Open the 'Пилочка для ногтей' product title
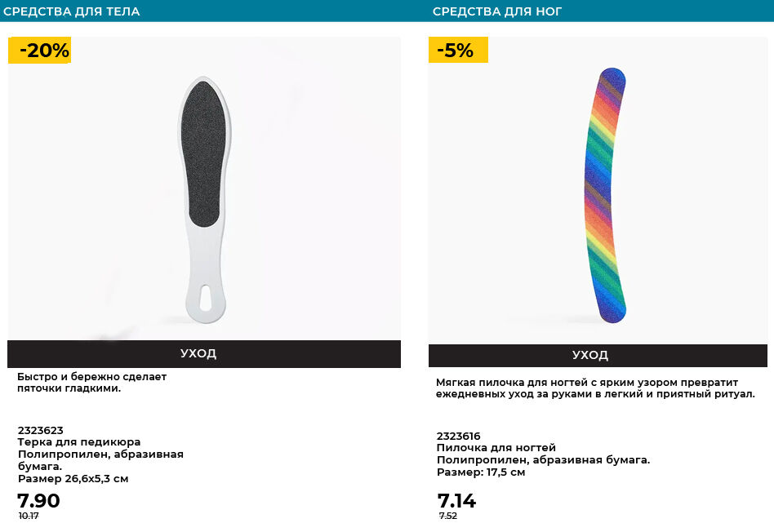Image resolution: width=774 pixels, height=532 pixels. pyautogui.click(x=496, y=448)
